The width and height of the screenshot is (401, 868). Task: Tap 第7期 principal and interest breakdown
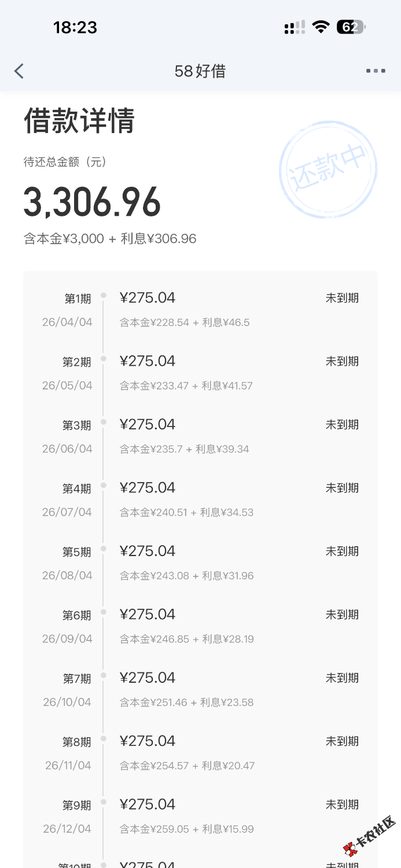(186, 703)
